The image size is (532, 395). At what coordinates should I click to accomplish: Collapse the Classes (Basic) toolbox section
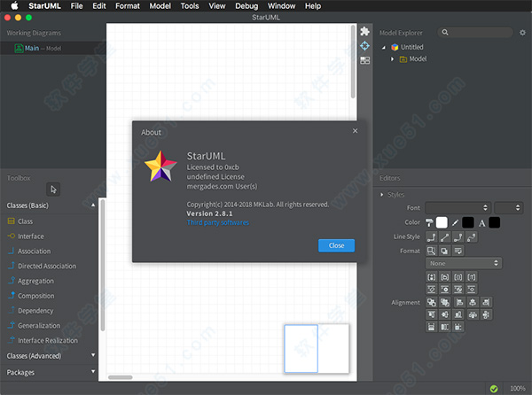(x=93, y=205)
